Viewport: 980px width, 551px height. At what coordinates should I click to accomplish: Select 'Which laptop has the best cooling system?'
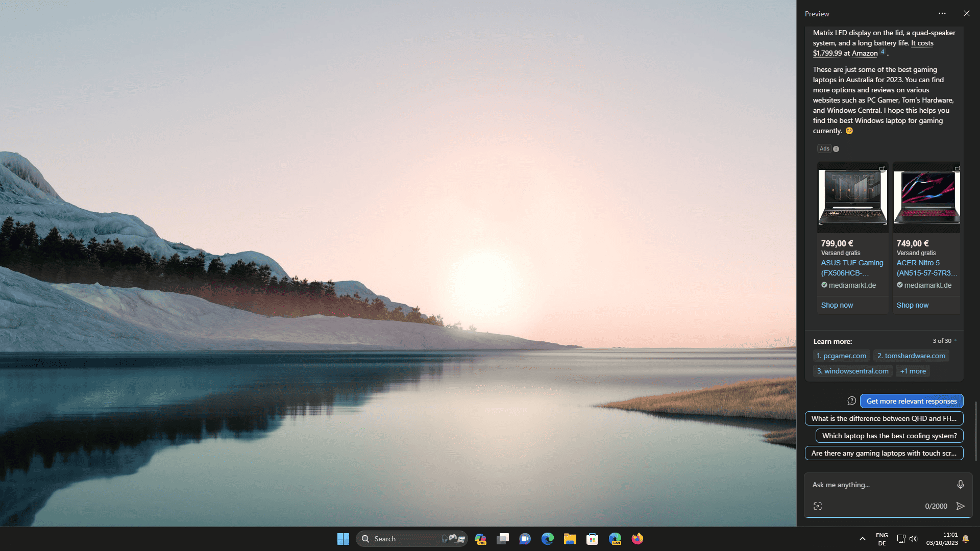pos(889,435)
